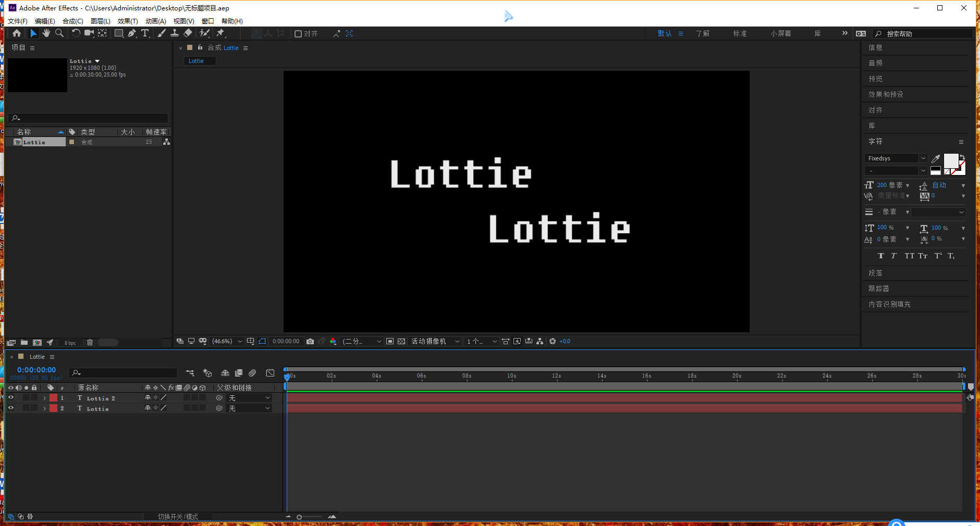Image resolution: width=980 pixels, height=526 pixels.
Task: Select the Roto Brush tool
Action: [x=205, y=33]
